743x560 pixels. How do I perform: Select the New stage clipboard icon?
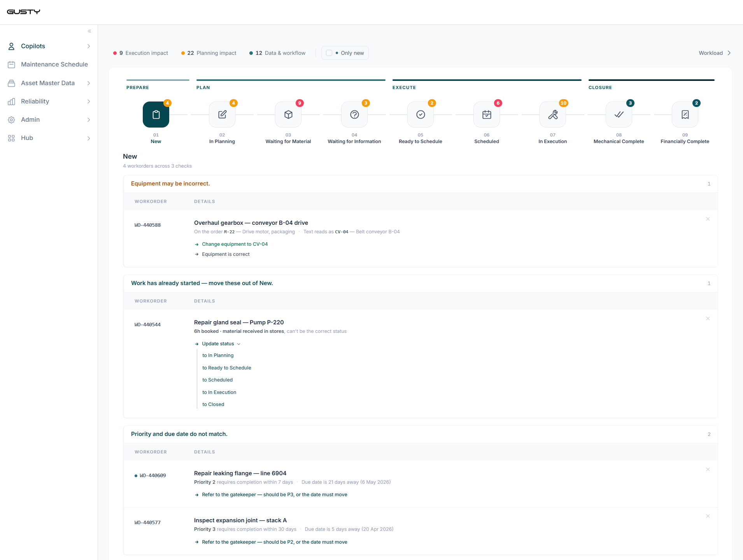point(156,114)
